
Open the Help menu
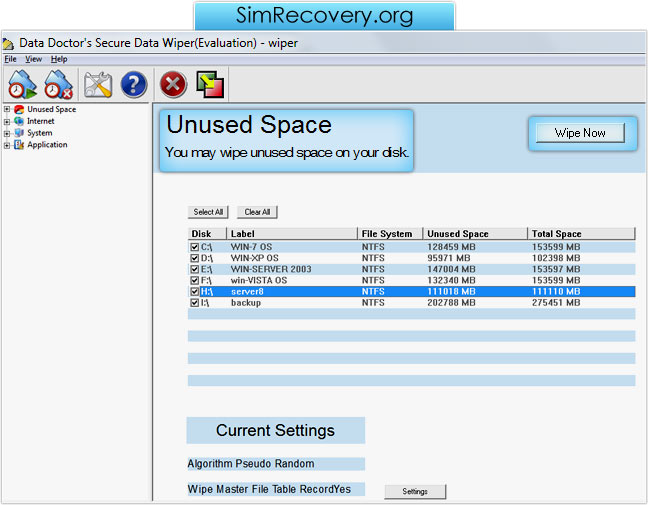pos(59,59)
